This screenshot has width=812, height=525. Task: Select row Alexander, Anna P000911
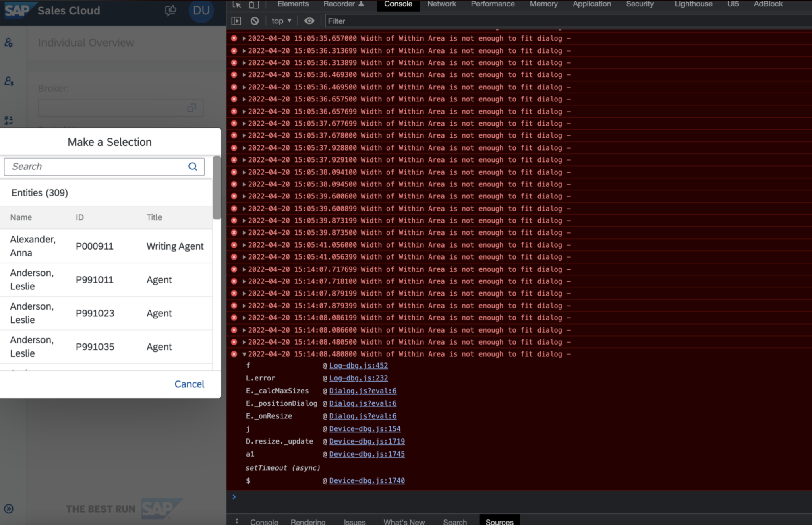(x=106, y=246)
